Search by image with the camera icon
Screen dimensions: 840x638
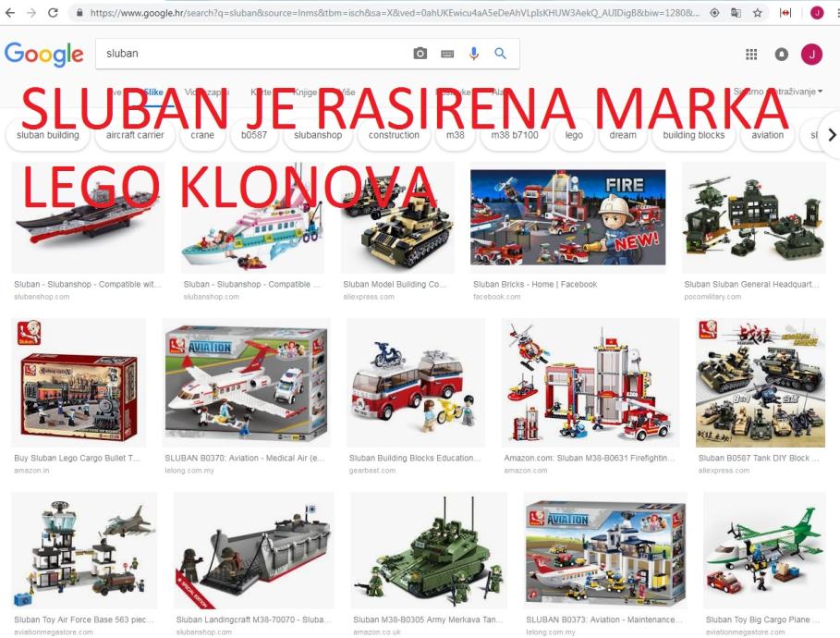(420, 54)
